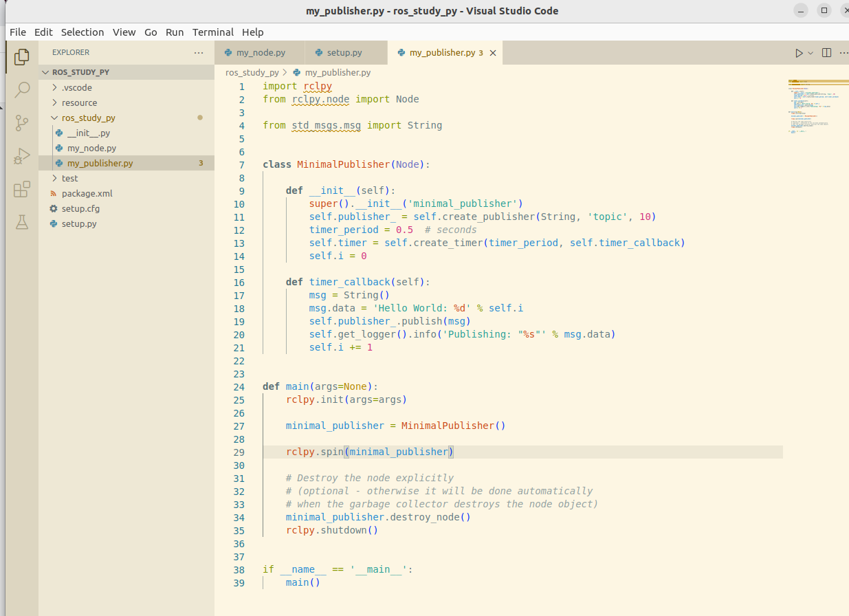Open the File menu
This screenshot has width=849, height=616.
[18, 32]
